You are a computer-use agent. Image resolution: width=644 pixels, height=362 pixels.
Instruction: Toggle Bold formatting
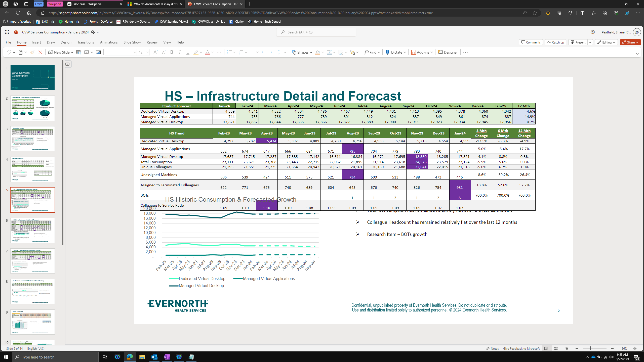pyautogui.click(x=172, y=52)
